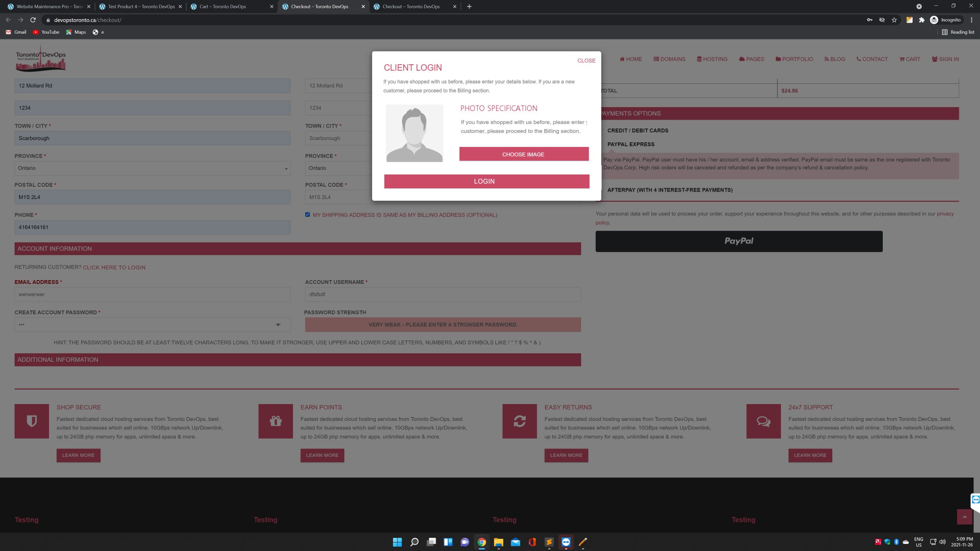
Task: Click the Shop Secure shield icon
Action: tap(32, 421)
